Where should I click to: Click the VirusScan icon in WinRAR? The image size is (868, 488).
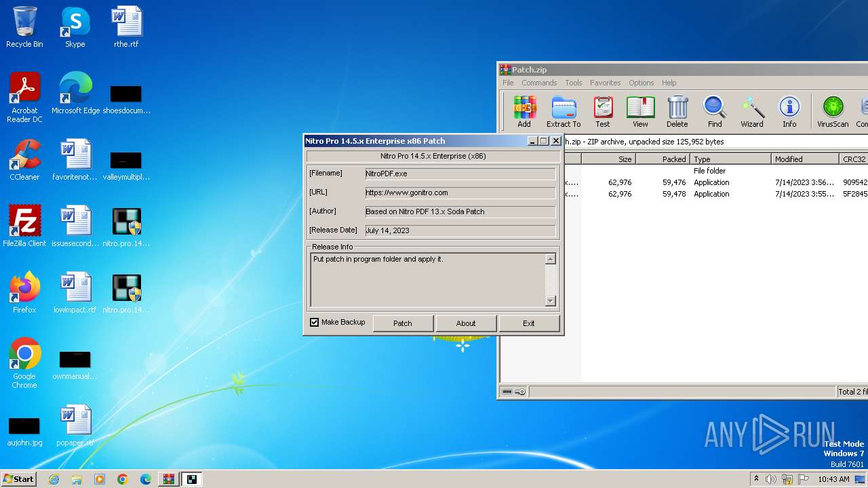[x=833, y=112]
